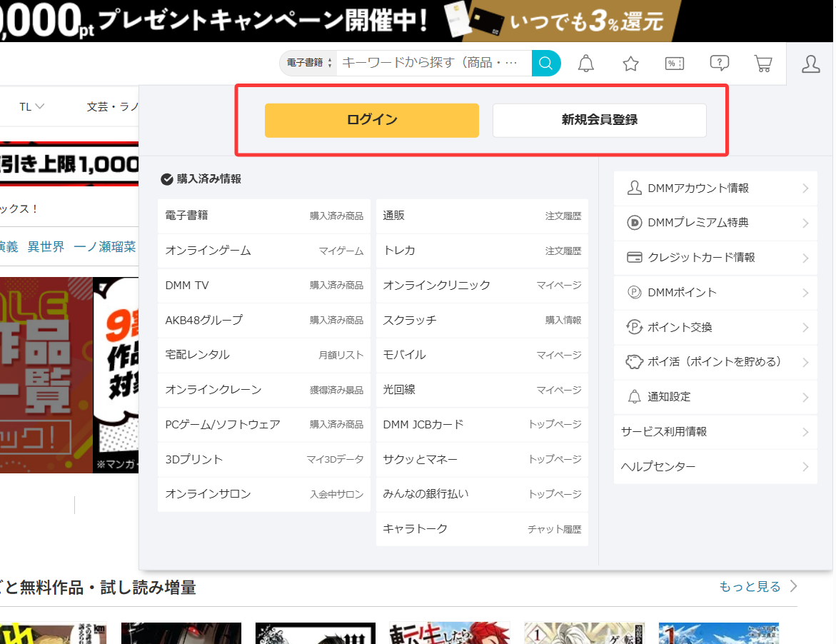Open オンラインクリニック マイページ entry
836x644 pixels.
482,285
